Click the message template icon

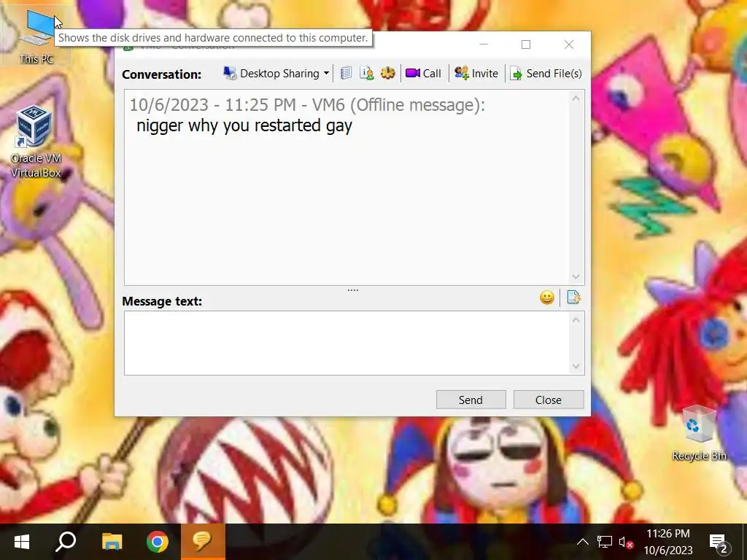tap(573, 297)
